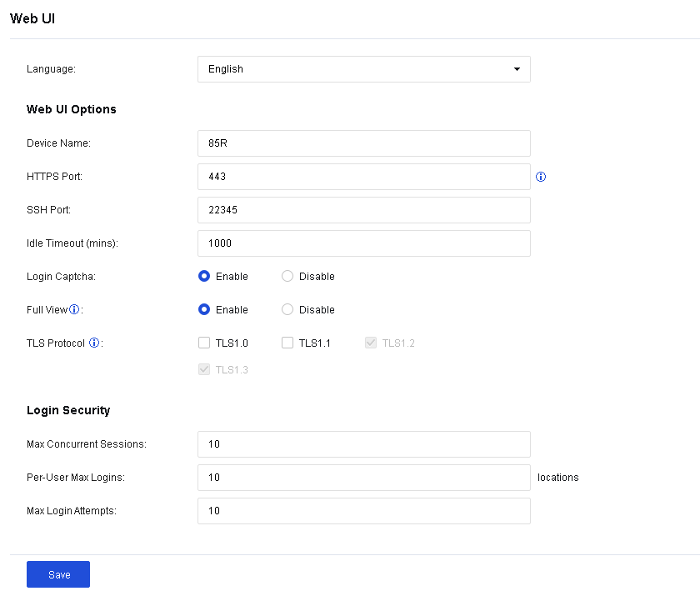This screenshot has width=700, height=606.
Task: Click the Full View info icon
Action: pyautogui.click(x=74, y=309)
